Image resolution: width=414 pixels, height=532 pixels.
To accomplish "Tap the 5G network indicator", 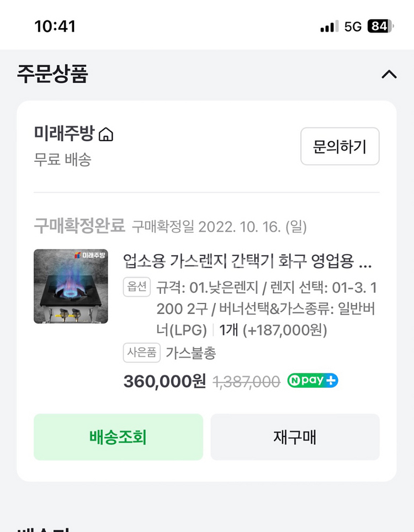I will [x=353, y=26].
